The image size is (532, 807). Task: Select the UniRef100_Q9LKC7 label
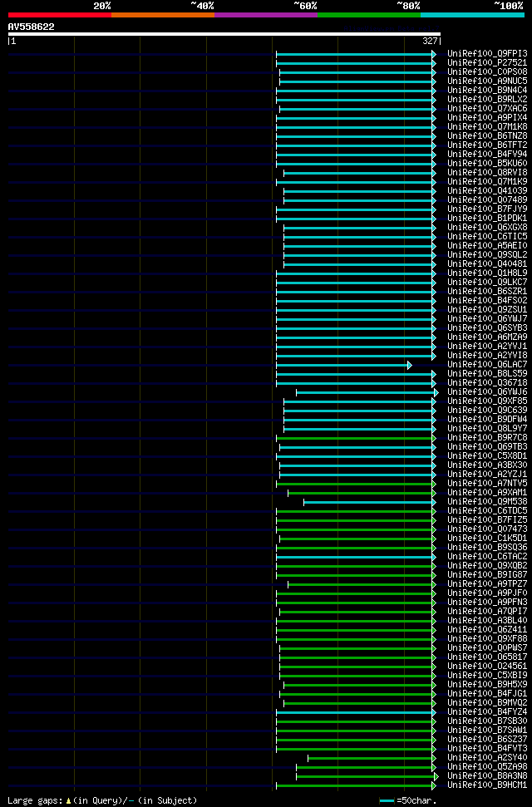point(487,282)
